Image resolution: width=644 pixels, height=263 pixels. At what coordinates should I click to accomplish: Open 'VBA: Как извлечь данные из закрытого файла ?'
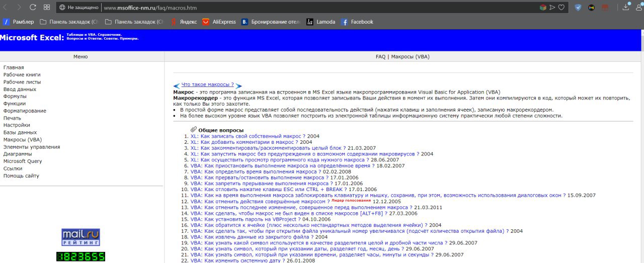252,237
